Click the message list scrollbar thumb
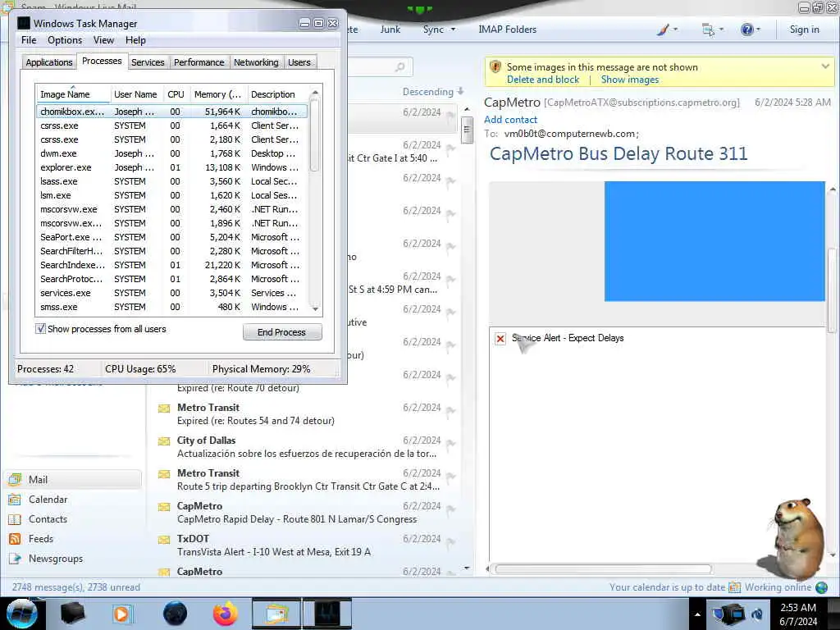 pyautogui.click(x=467, y=130)
